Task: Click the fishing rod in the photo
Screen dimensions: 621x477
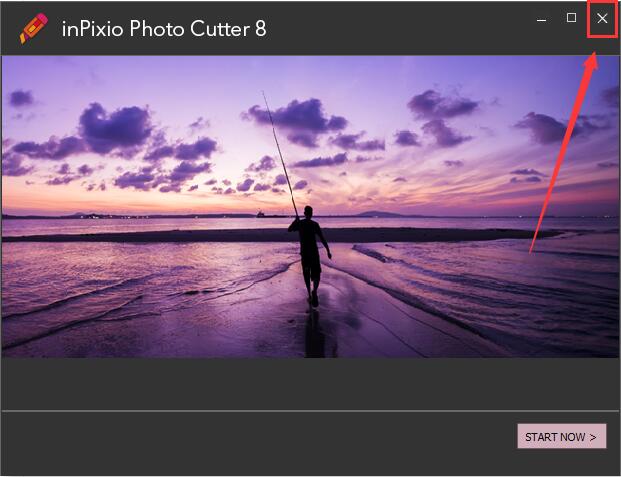Action: pyautogui.click(x=280, y=154)
